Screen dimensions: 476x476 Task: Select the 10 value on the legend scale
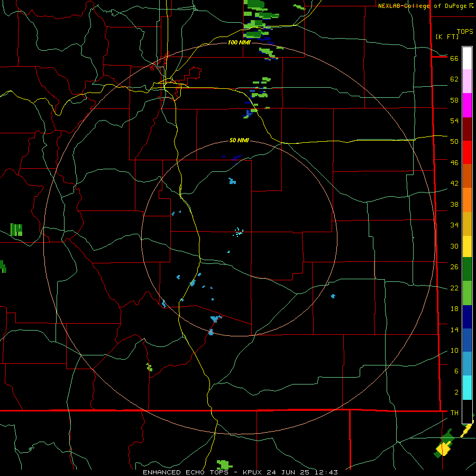[454, 350]
